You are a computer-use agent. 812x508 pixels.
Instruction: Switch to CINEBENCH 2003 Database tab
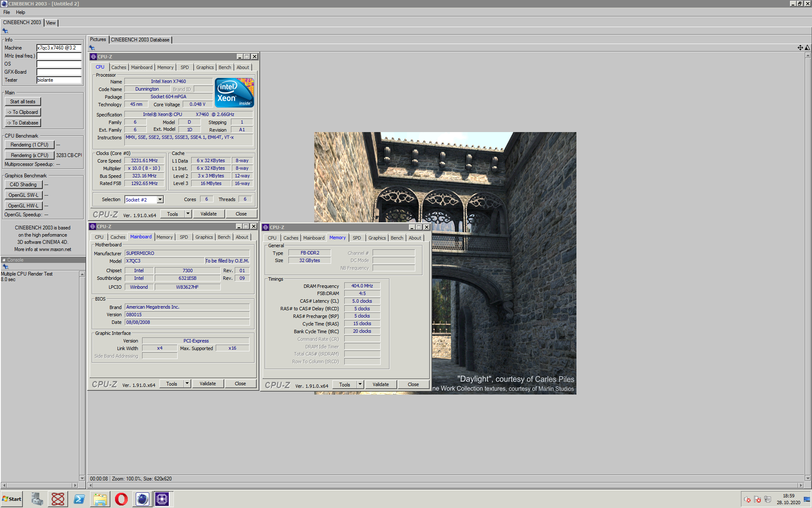tap(140, 40)
